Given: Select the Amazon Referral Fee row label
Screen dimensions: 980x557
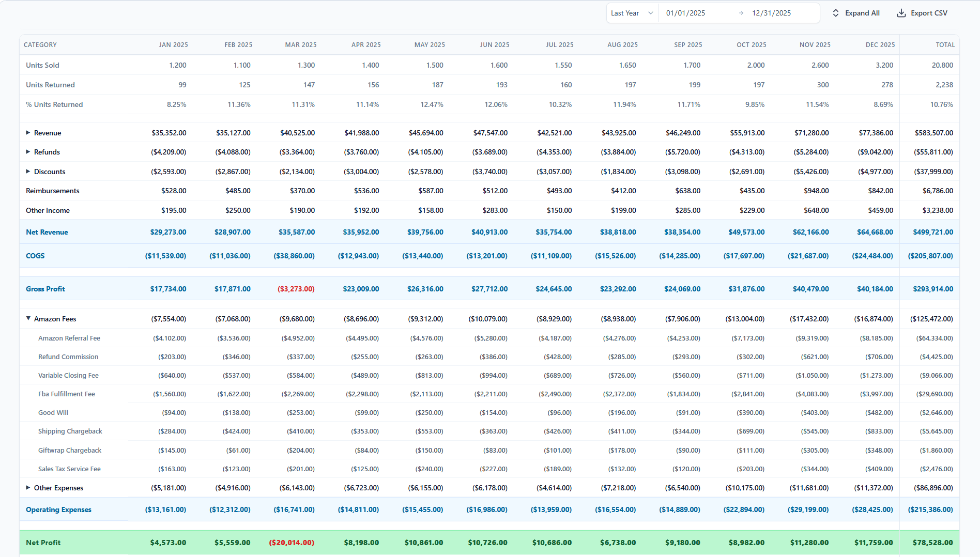Looking at the screenshot, I should pos(69,338).
